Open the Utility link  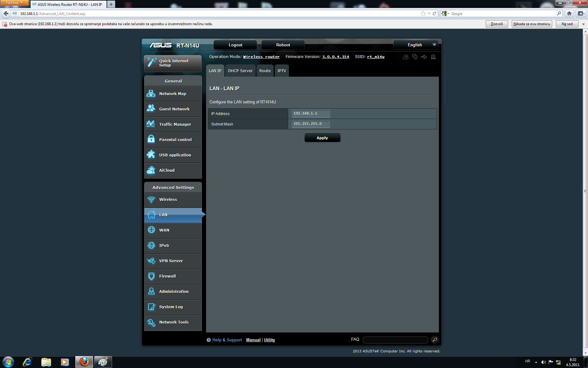269,340
